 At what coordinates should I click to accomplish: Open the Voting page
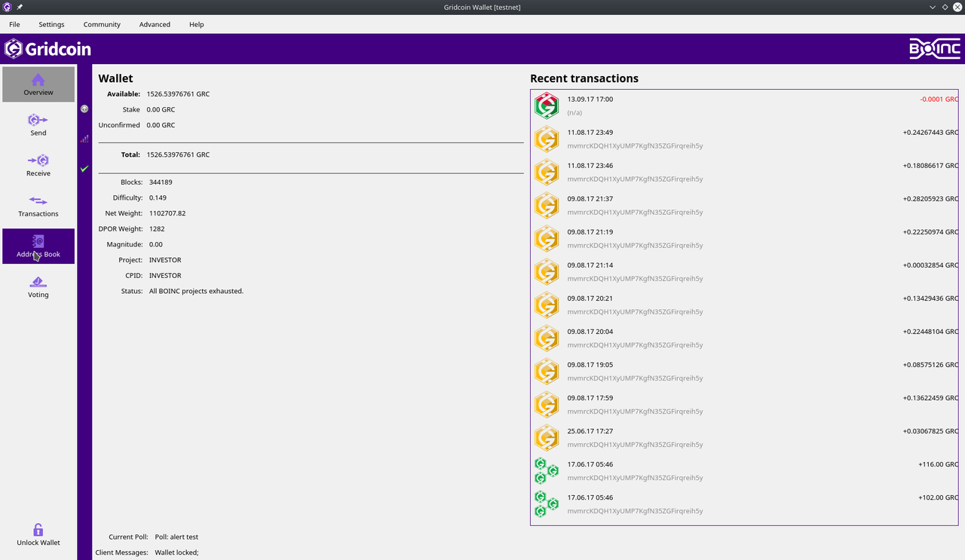coord(38,287)
